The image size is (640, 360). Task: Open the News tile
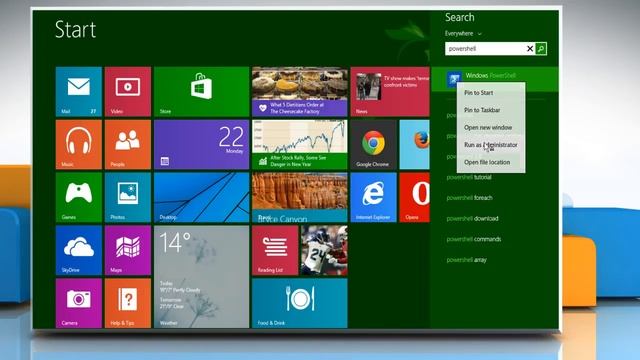tap(390, 92)
